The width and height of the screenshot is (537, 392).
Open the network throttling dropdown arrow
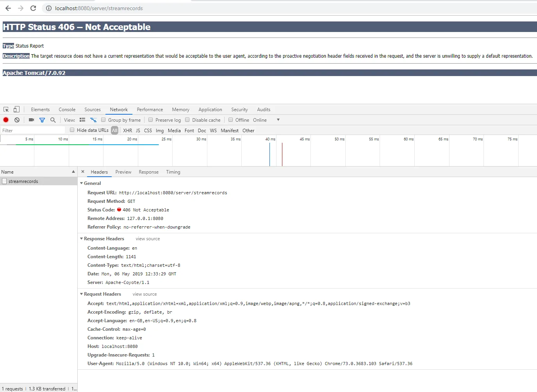(x=278, y=120)
